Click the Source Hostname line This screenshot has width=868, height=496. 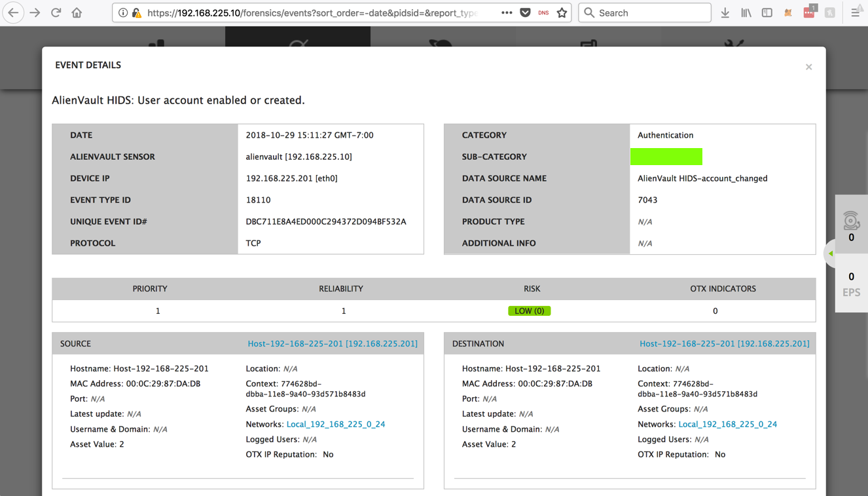coord(139,368)
